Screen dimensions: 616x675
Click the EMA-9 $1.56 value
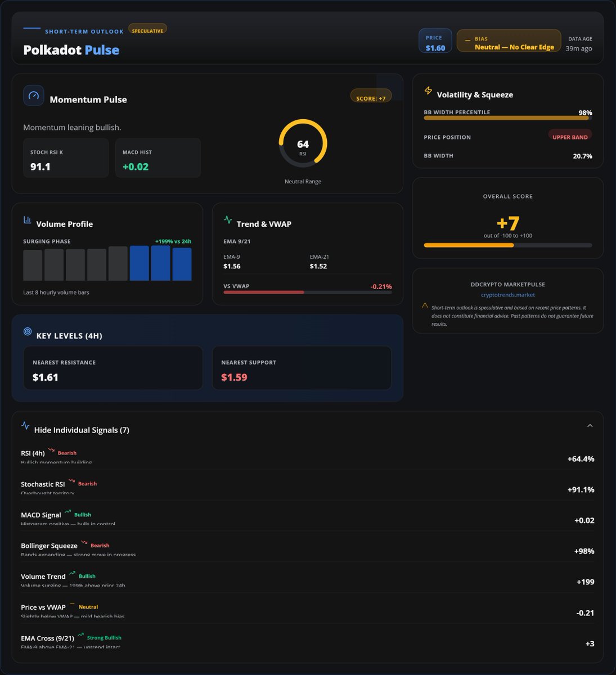(232, 267)
